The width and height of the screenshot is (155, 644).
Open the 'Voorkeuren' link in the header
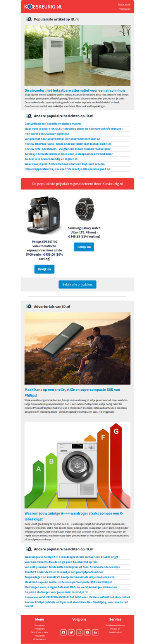coord(125,9)
